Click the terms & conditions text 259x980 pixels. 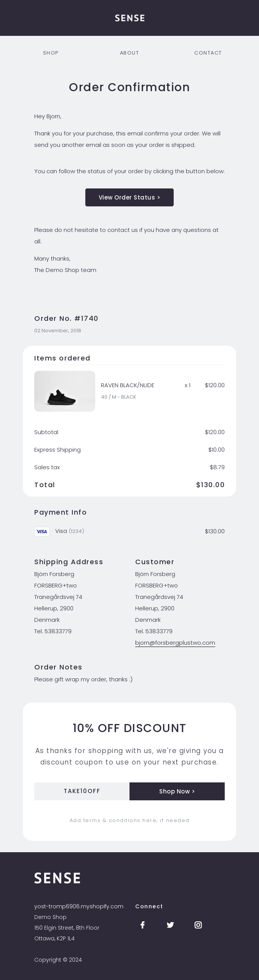129,821
